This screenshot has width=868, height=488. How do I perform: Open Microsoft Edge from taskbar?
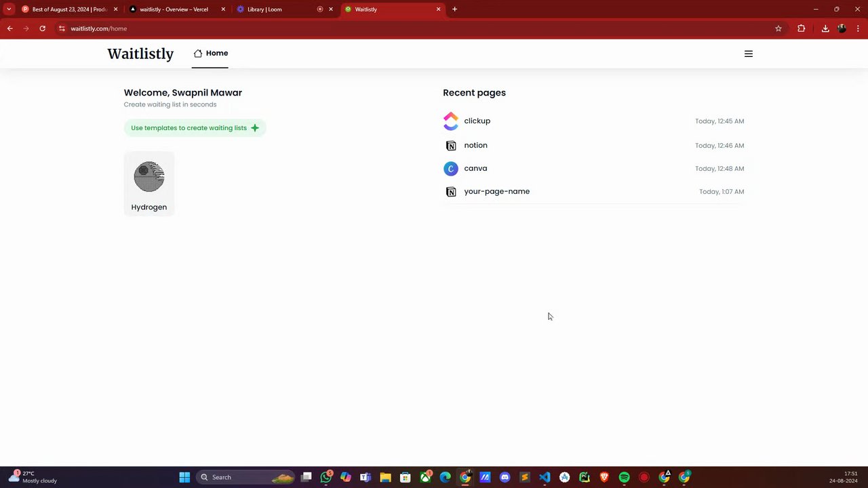445,477
